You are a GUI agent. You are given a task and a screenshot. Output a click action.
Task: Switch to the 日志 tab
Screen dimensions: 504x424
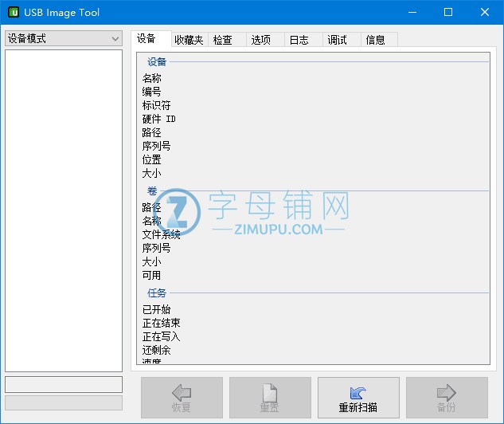[x=303, y=40]
